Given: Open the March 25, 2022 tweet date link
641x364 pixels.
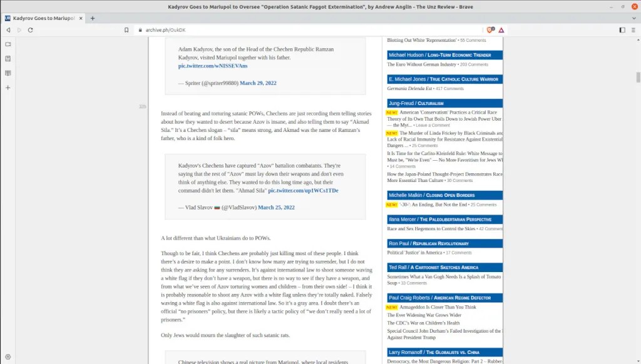Looking at the screenshot, I should (276, 207).
